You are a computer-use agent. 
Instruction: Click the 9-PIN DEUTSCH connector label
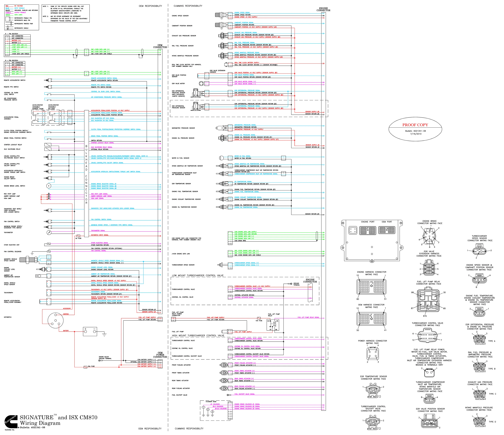pyautogui.click(x=12, y=34)
